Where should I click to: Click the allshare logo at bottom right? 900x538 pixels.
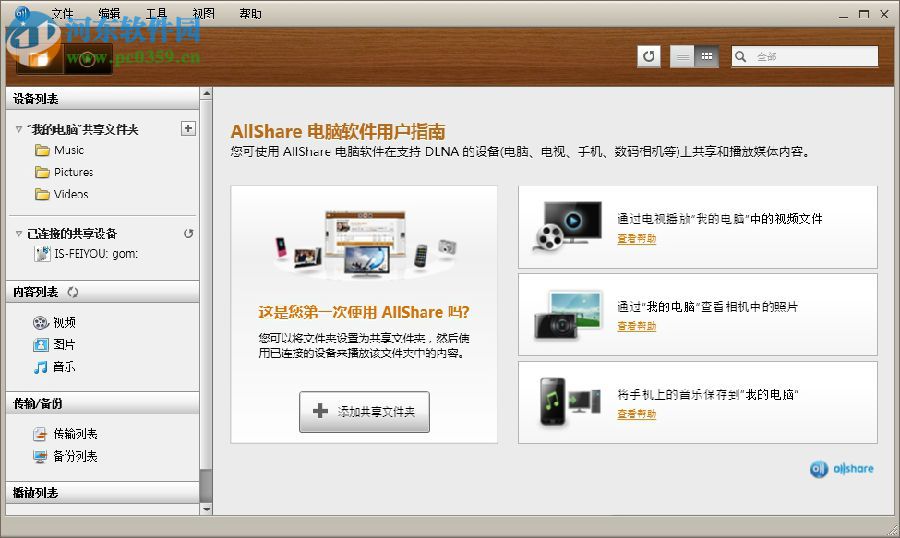841,469
